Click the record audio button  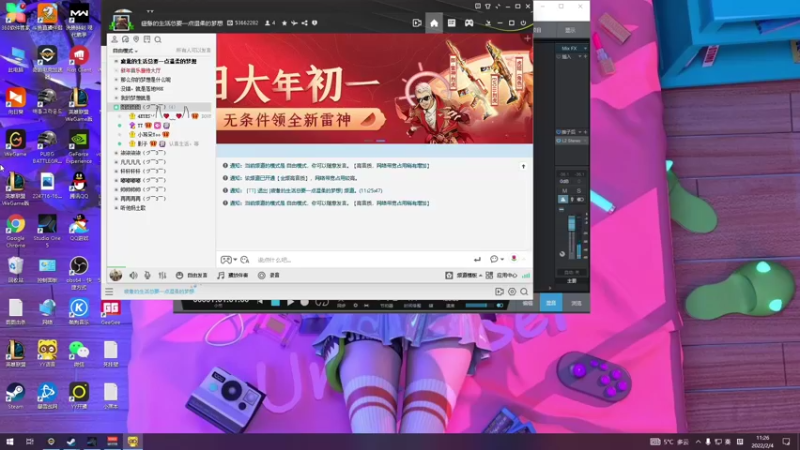coord(269,276)
